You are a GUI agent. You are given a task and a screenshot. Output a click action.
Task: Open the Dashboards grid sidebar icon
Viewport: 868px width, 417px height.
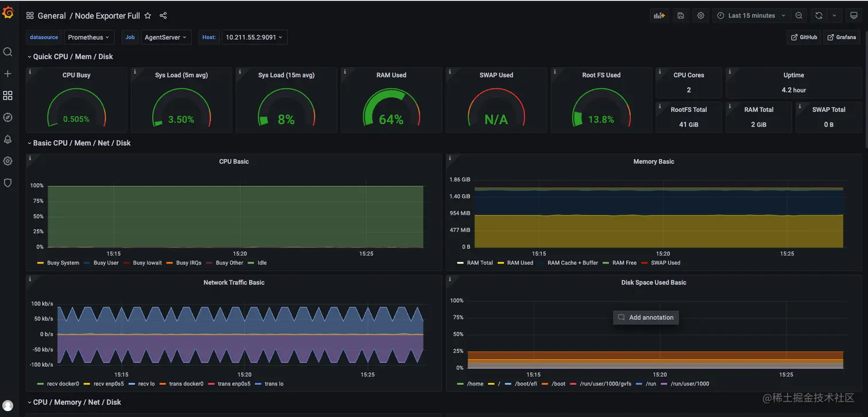(x=7, y=95)
